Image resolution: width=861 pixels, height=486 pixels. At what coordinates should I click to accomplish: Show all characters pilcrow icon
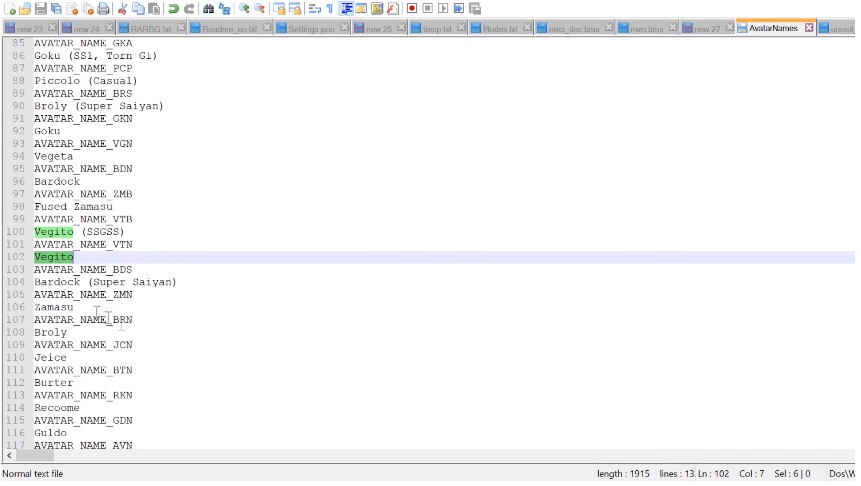point(329,8)
